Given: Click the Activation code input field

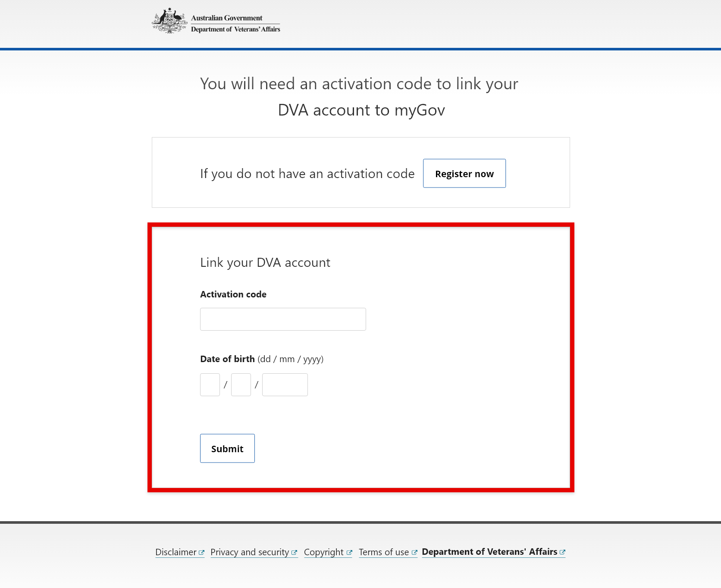Looking at the screenshot, I should click(x=282, y=319).
